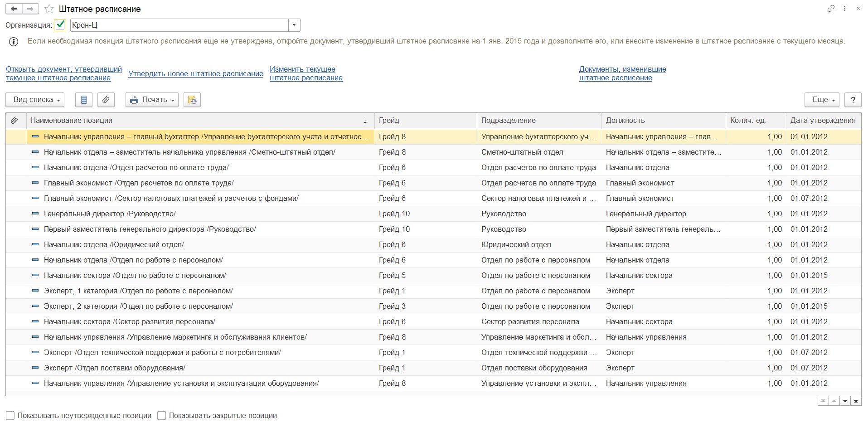Enable Показывать неутвержденные позиции checkbox

10,415
